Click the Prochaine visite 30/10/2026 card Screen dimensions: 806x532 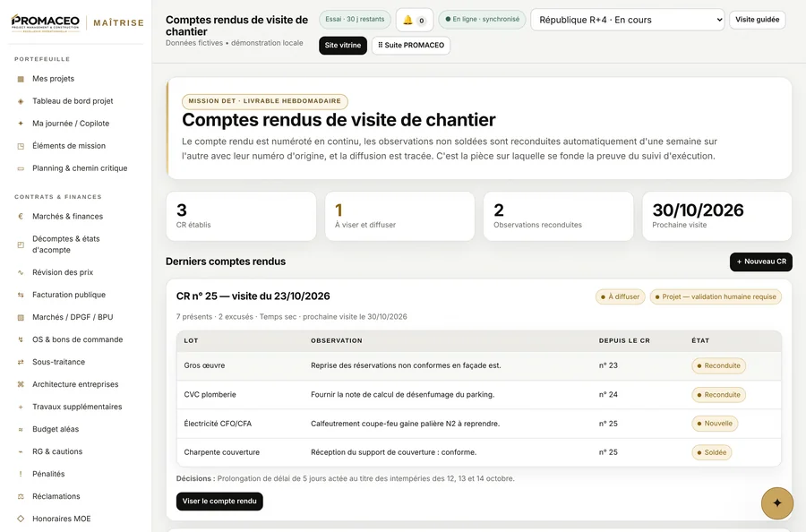(717, 217)
